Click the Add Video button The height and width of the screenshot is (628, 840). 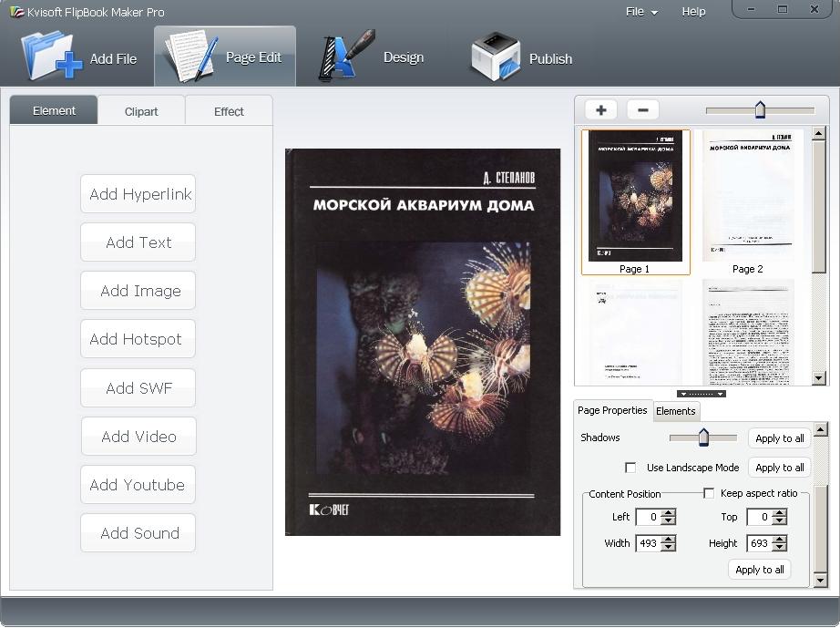138,437
